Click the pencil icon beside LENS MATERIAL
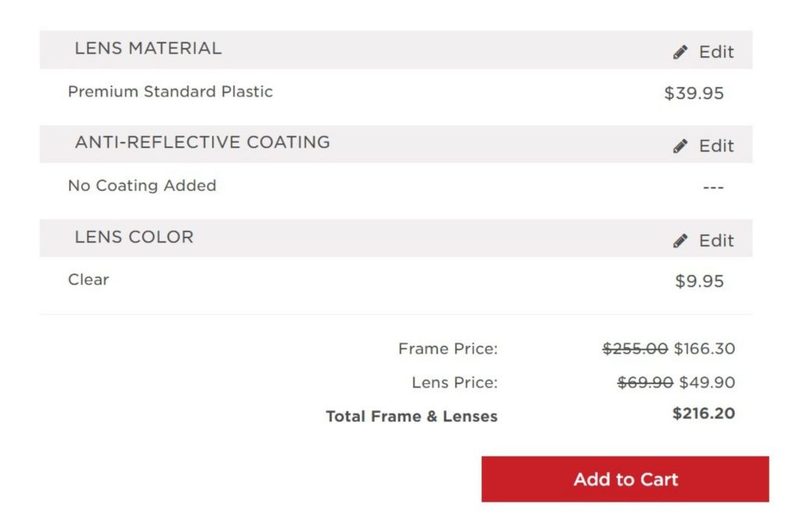 click(x=679, y=51)
